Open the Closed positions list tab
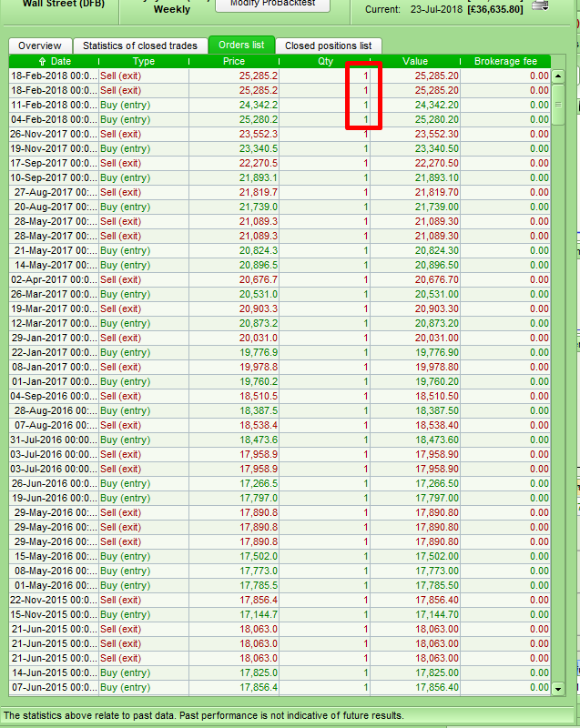This screenshot has height=728, width=580. pyautogui.click(x=329, y=45)
